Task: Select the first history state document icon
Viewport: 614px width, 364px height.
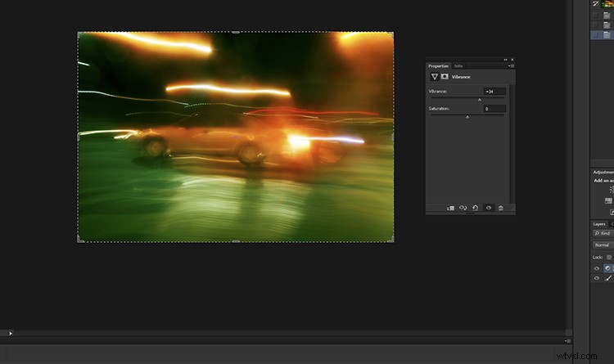Action: [607, 16]
